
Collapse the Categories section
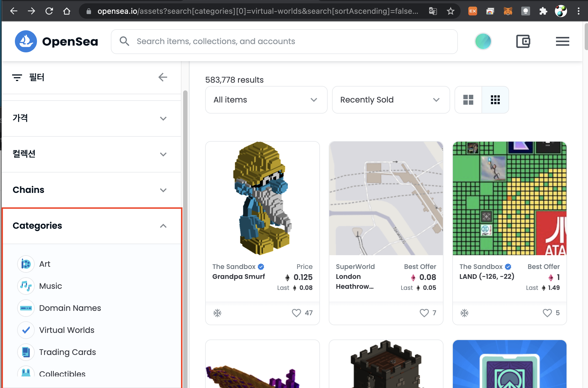click(x=163, y=226)
